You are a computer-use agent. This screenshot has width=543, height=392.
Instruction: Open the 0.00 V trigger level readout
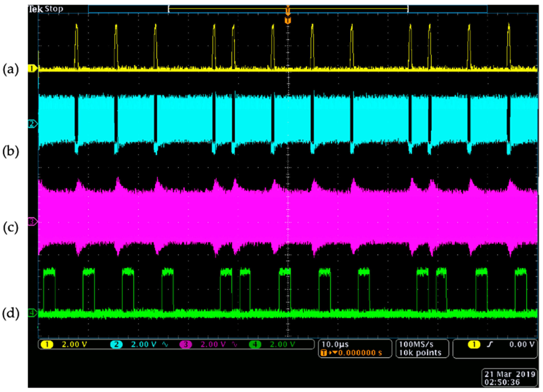click(x=521, y=344)
